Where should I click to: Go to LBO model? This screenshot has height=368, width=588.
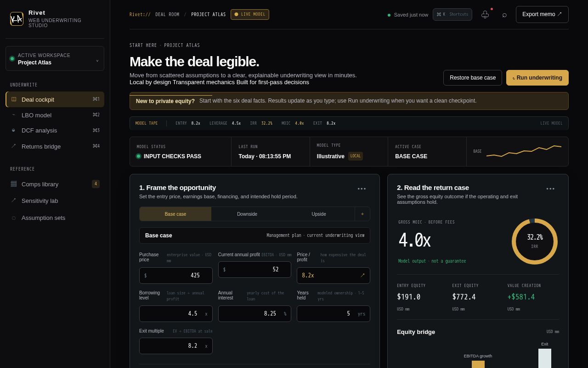pos(55,115)
